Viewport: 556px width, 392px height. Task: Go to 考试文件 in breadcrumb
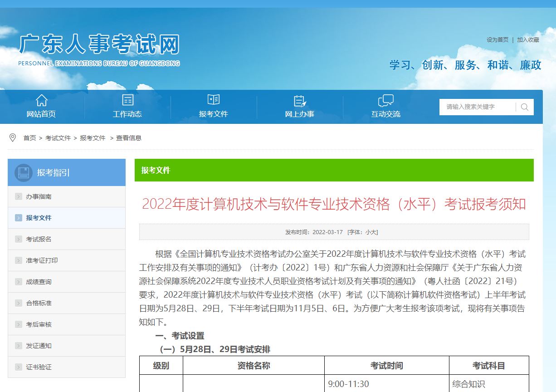pos(58,138)
